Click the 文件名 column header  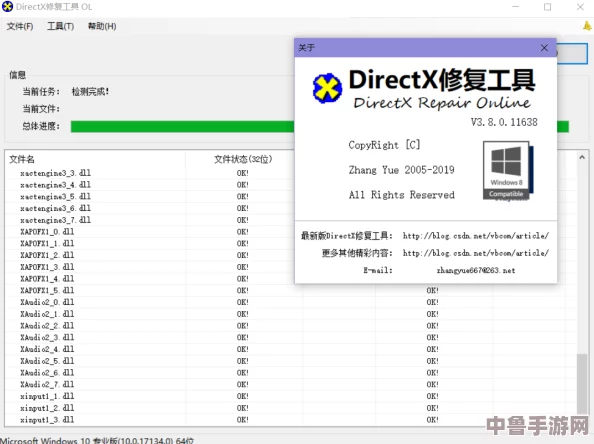pyautogui.click(x=22, y=159)
